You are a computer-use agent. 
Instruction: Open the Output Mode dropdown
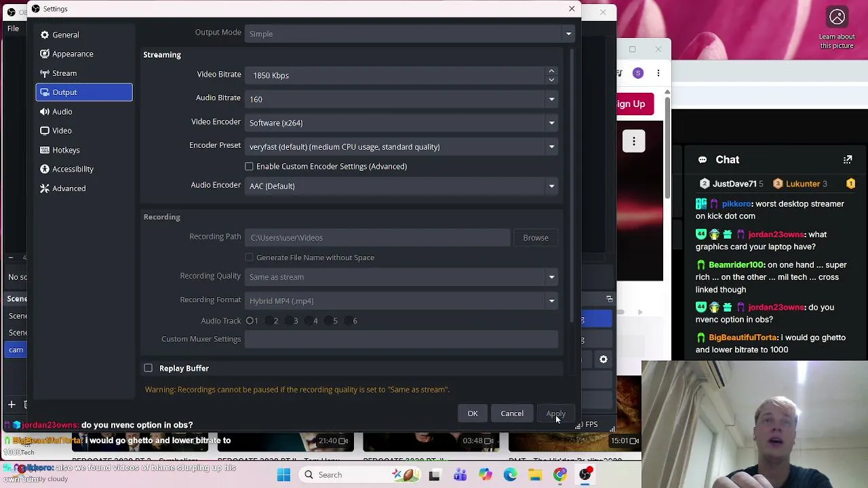pos(410,33)
